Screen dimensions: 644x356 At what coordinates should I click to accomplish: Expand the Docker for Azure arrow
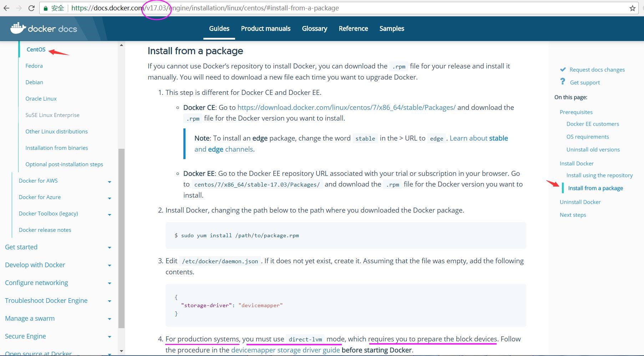pyautogui.click(x=110, y=198)
